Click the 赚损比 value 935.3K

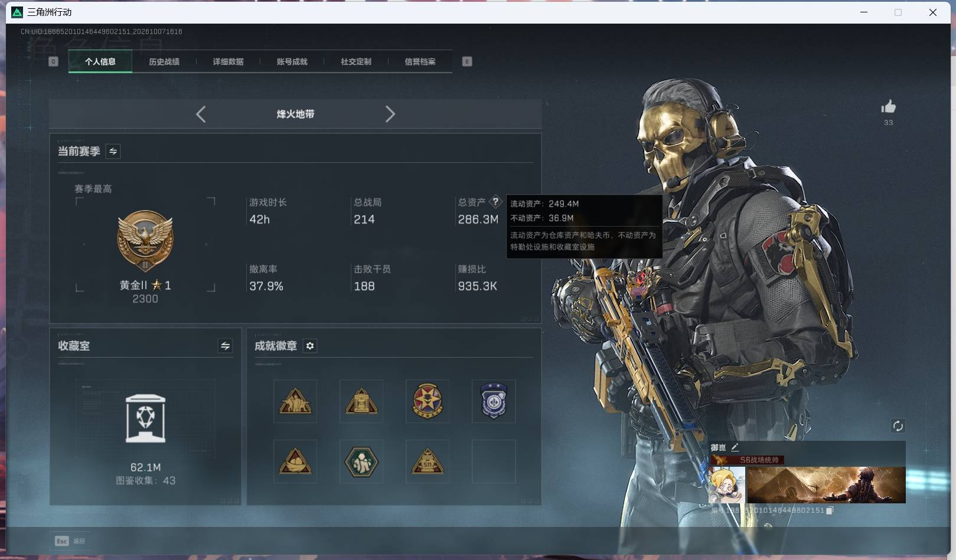pos(478,286)
